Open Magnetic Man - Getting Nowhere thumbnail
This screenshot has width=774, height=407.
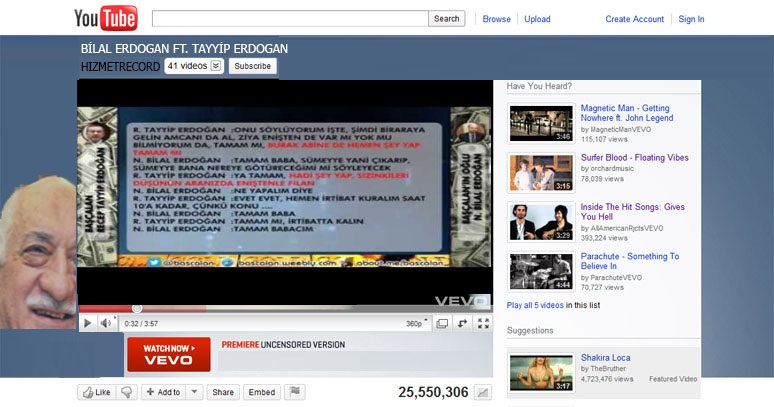click(541, 123)
